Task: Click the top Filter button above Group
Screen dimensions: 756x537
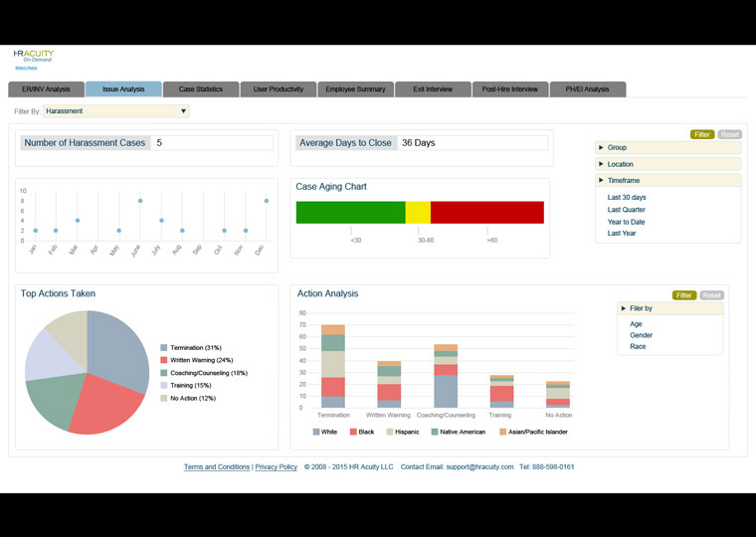Action: tap(702, 134)
